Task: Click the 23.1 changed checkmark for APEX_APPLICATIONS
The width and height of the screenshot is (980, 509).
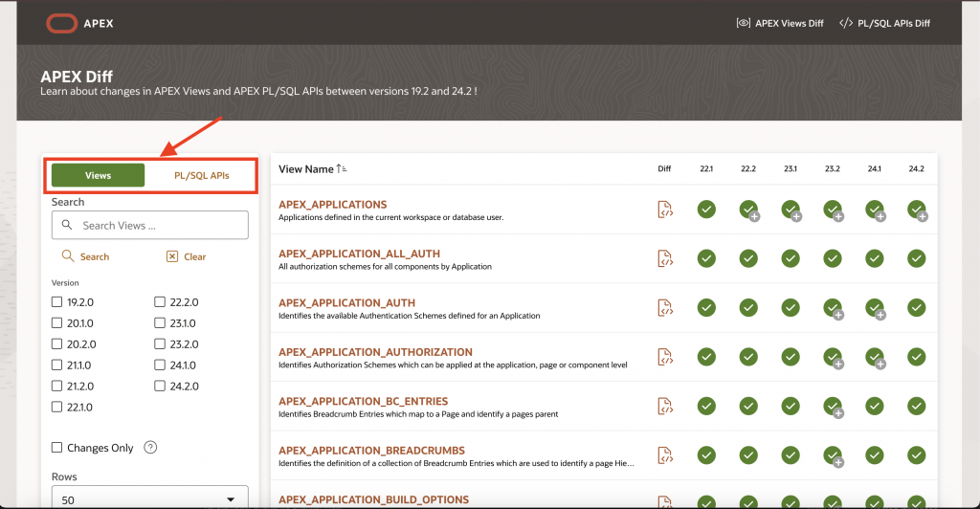Action: pos(791,210)
